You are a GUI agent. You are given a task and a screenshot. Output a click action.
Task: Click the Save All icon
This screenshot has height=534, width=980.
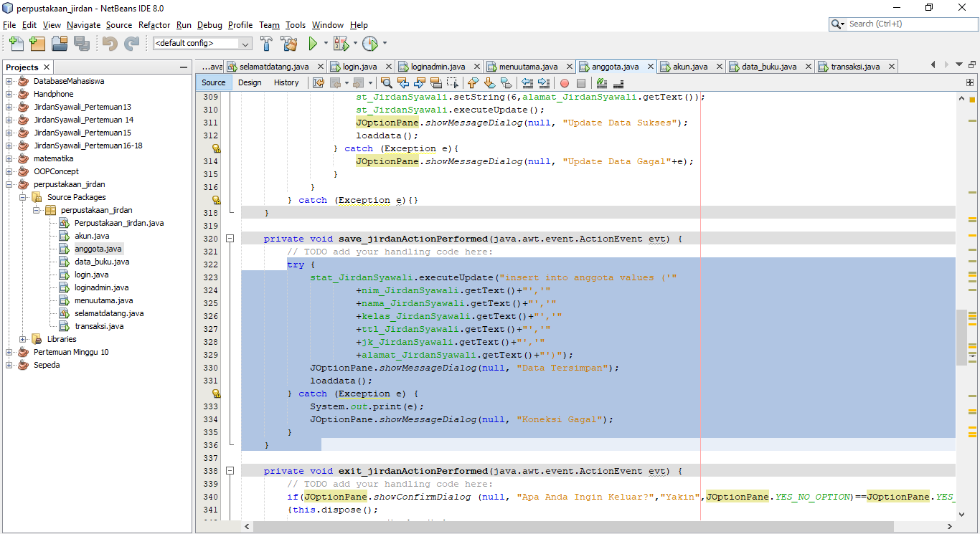82,43
